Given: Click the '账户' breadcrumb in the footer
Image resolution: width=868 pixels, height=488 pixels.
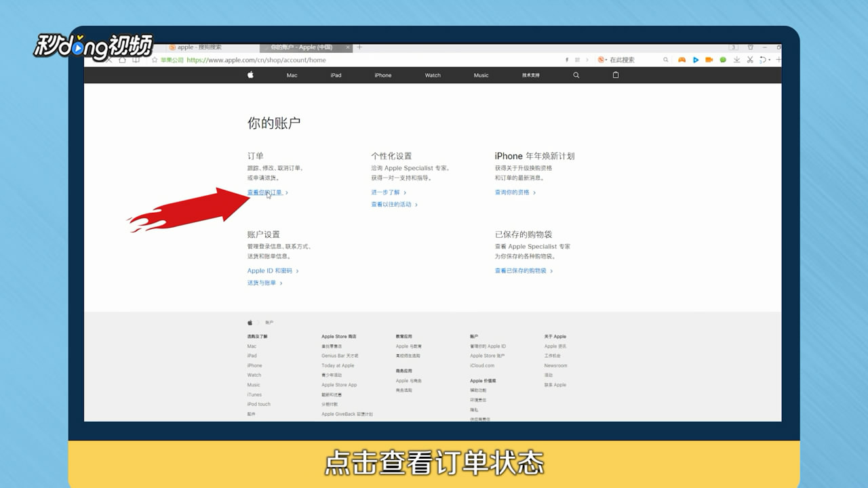Looking at the screenshot, I should point(269,323).
